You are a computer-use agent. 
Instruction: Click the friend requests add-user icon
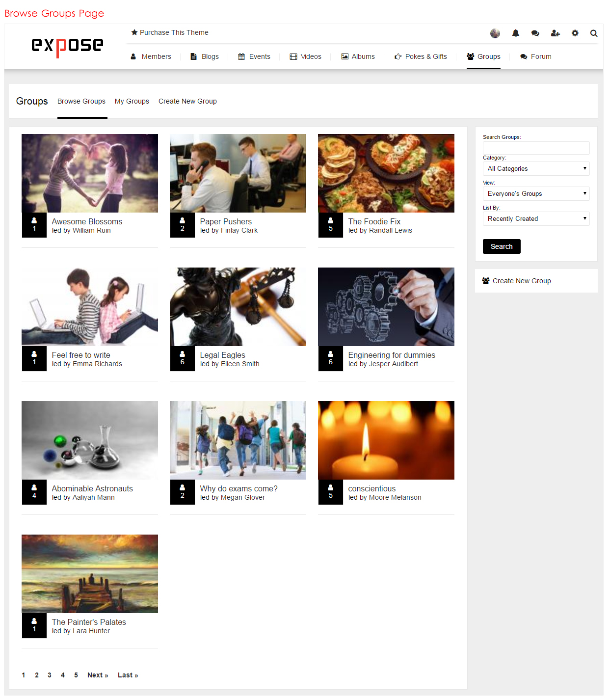click(x=555, y=33)
